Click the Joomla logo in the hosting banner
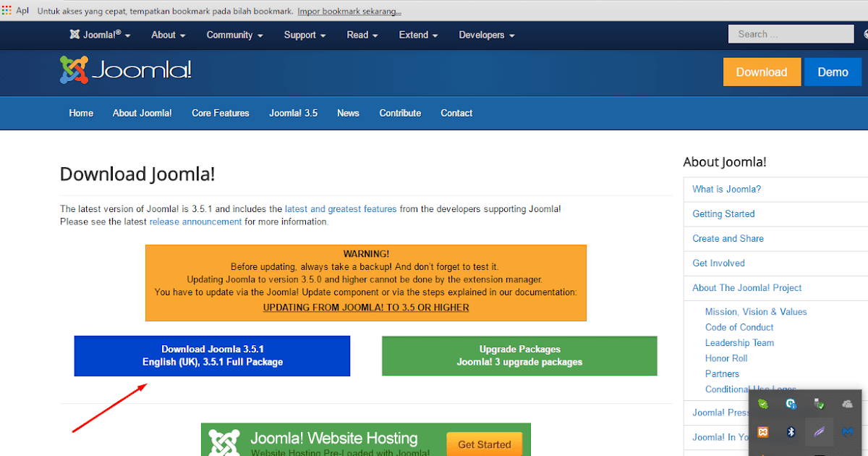 click(x=224, y=444)
